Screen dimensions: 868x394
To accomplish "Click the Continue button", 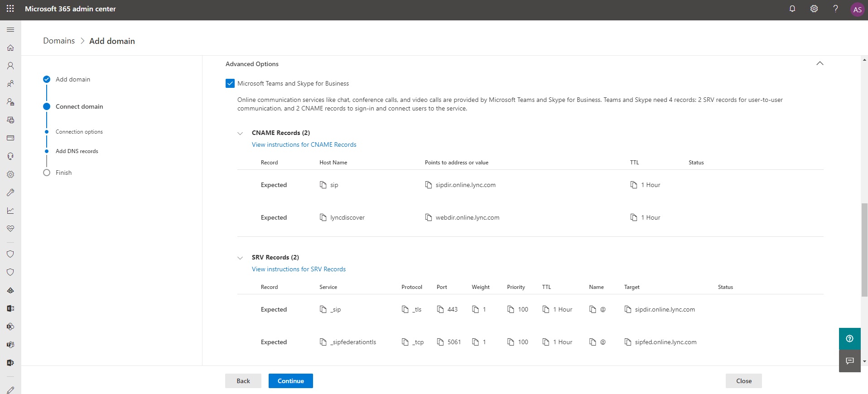I will pyautogui.click(x=291, y=381).
